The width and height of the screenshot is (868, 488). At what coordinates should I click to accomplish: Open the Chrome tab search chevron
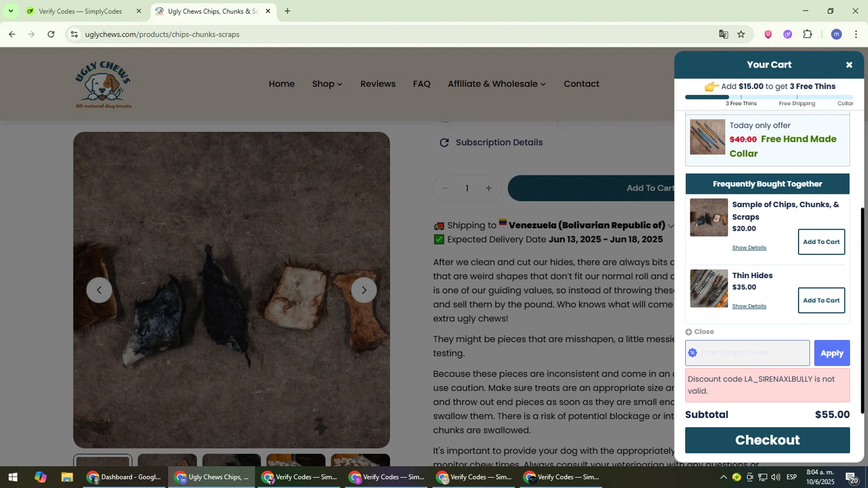10,11
